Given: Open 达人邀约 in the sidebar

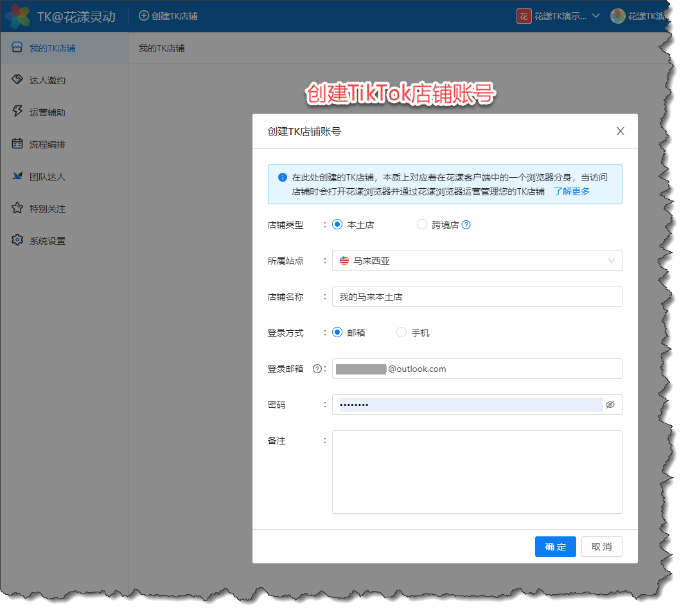Looking at the screenshot, I should [64, 80].
